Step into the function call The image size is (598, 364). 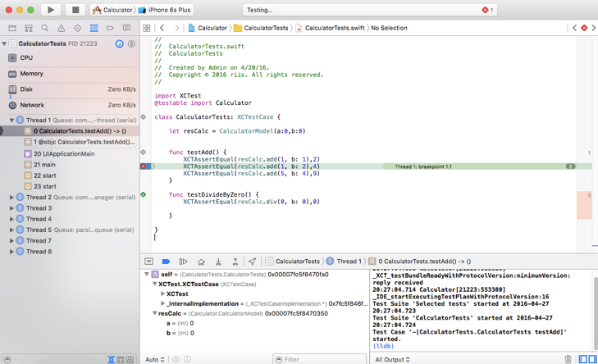point(218,262)
